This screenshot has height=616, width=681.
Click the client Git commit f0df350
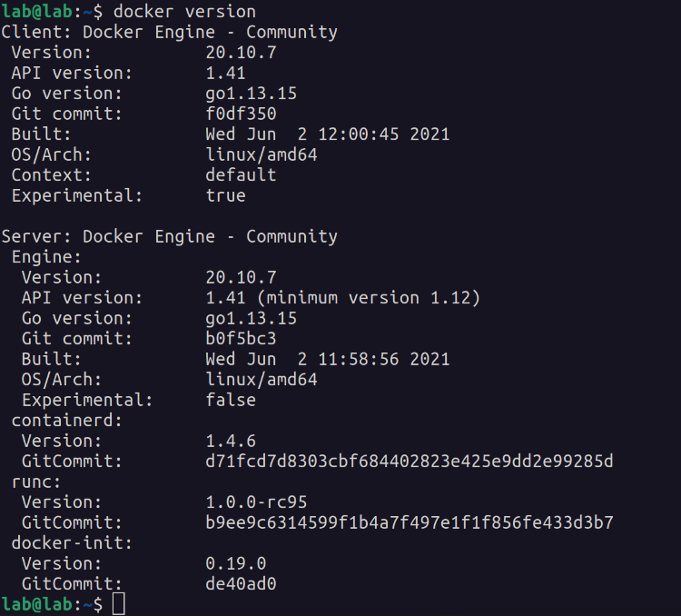pyautogui.click(x=241, y=114)
